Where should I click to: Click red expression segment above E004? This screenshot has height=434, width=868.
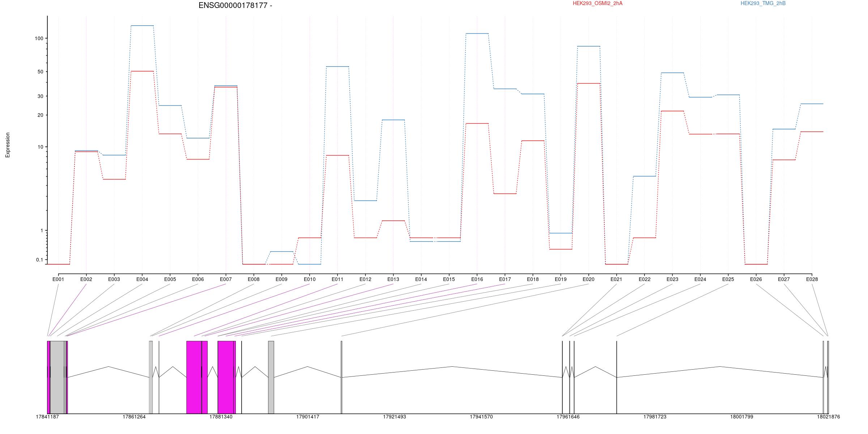(x=142, y=71)
